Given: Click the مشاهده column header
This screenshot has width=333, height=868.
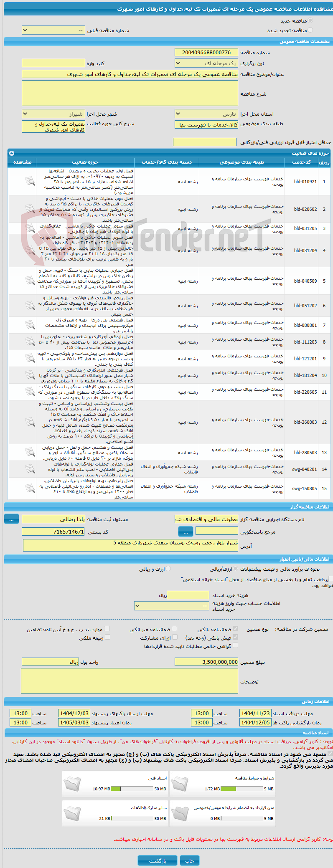Looking at the screenshot, I should pos(23,162).
